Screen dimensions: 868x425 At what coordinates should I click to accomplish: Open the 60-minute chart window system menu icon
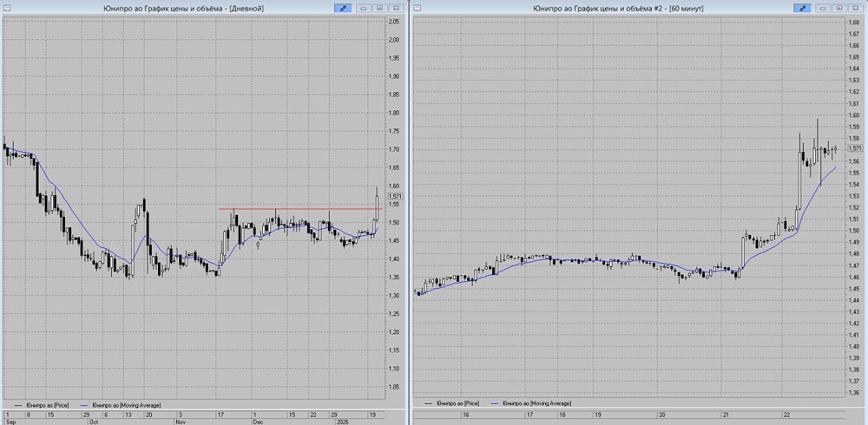[x=419, y=7]
